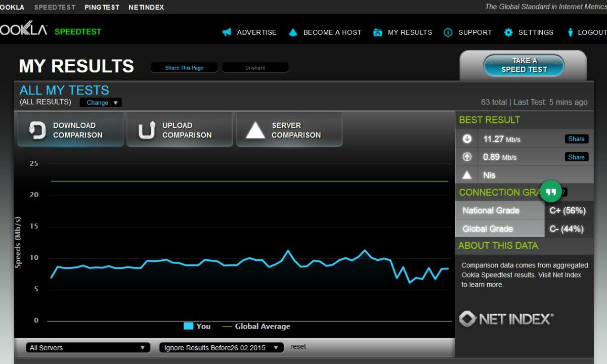
Task: Click the Logout person icon
Action: (x=571, y=32)
